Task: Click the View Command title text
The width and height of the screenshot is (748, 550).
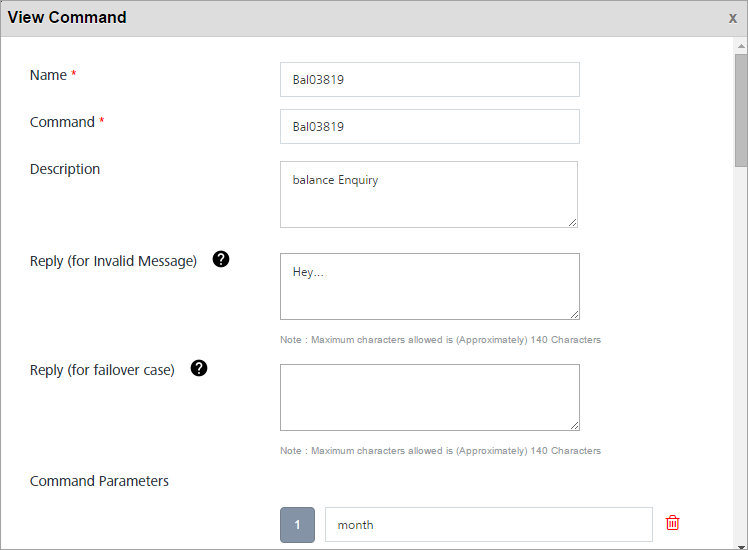Action: pyautogui.click(x=67, y=18)
